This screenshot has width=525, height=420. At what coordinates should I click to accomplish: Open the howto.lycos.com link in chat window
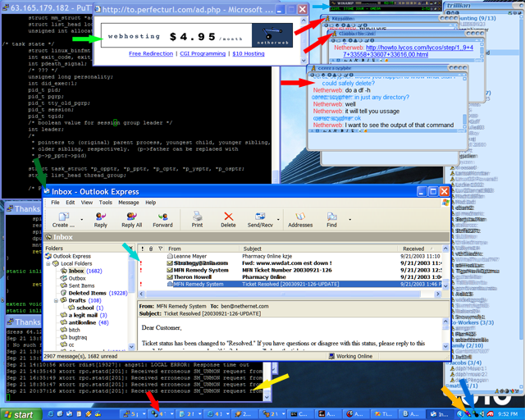(x=408, y=51)
